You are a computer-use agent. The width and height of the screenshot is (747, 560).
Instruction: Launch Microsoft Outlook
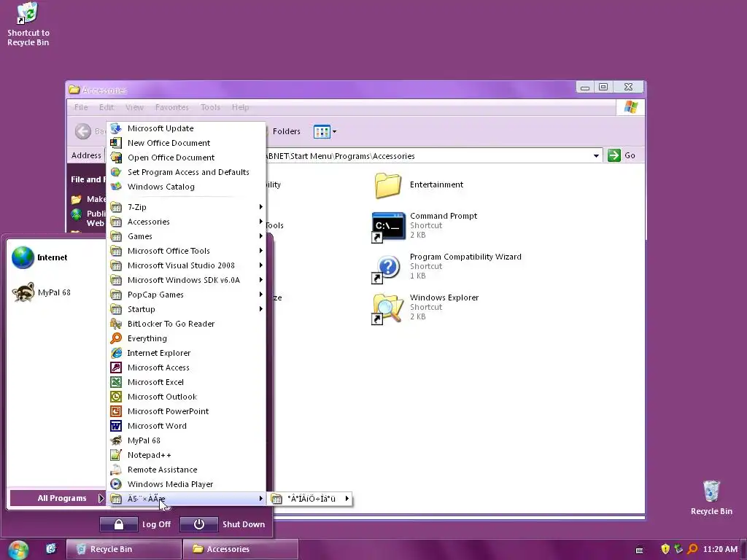pyautogui.click(x=186, y=397)
